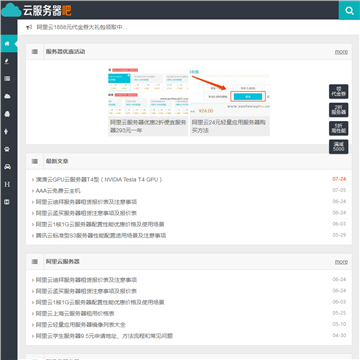Open the ¥24.00 轻量应用服务器 thumbnail image
Screen dimensions: 360x360
point(230,92)
